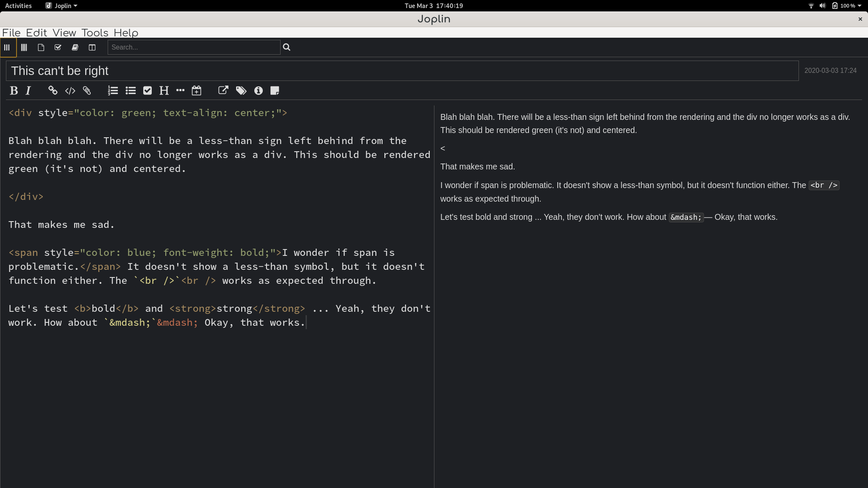Open Activities overview
This screenshot has height=488, width=868.
tap(18, 6)
